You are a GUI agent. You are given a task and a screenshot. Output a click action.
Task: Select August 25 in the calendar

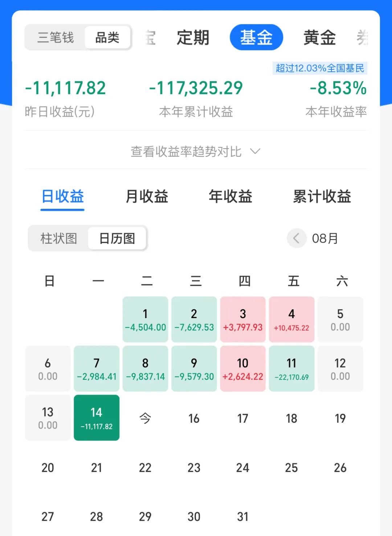[291, 467]
